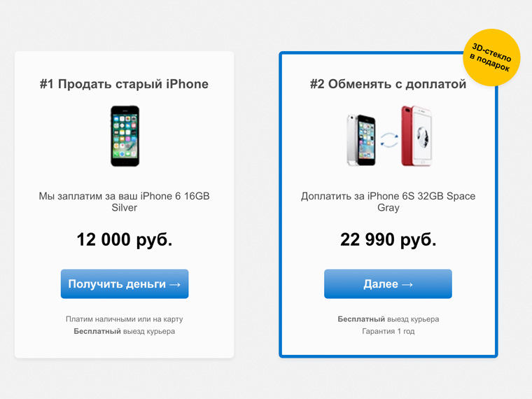This screenshot has width=532, height=399.
Task: Click free courier note under "Далее"
Action: tap(388, 319)
